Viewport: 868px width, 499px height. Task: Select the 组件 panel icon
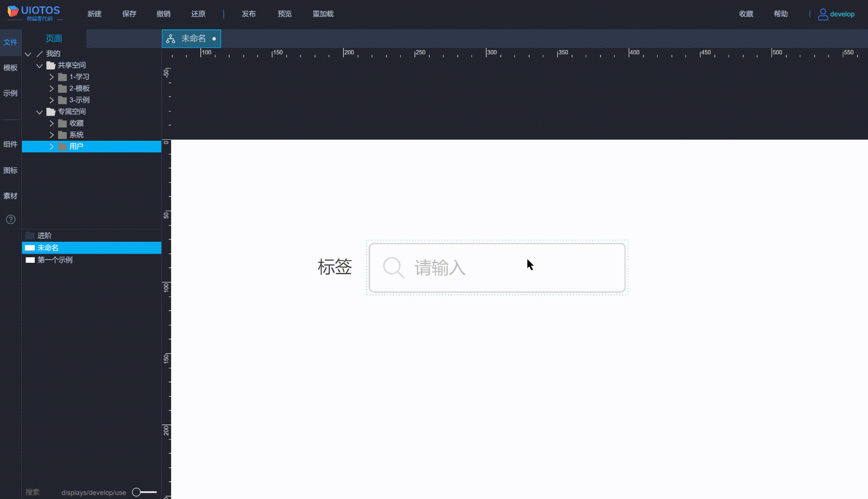point(11,144)
